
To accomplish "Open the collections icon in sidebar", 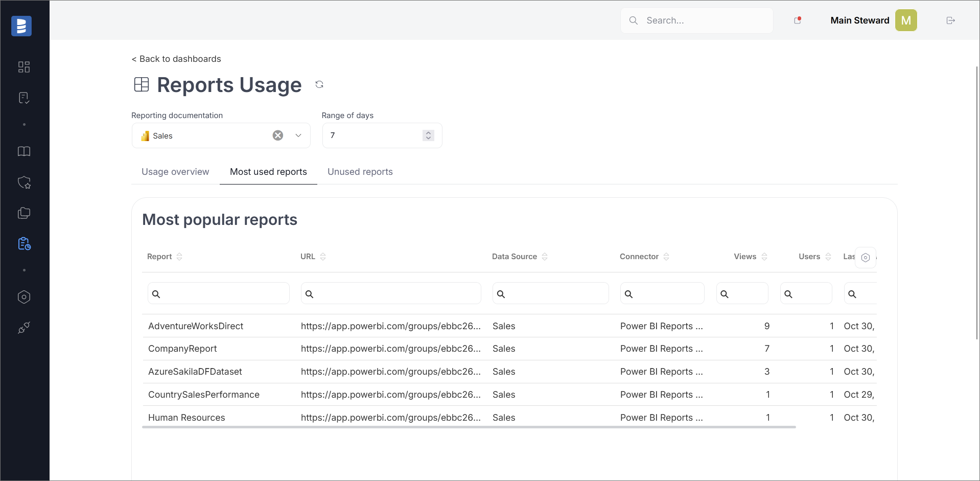I will coord(24,213).
